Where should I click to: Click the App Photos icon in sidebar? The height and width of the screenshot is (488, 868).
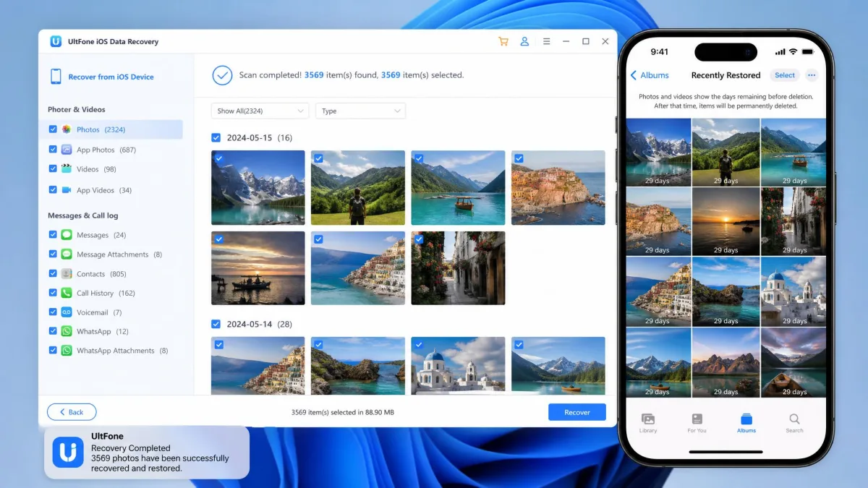(x=67, y=150)
